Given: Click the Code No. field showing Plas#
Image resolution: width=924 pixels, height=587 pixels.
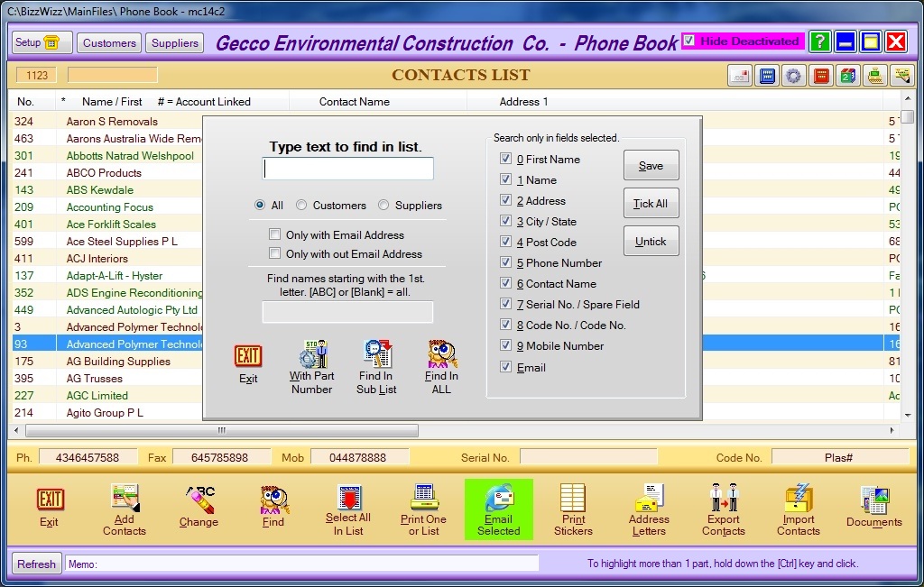Looking at the screenshot, I should click(840, 457).
